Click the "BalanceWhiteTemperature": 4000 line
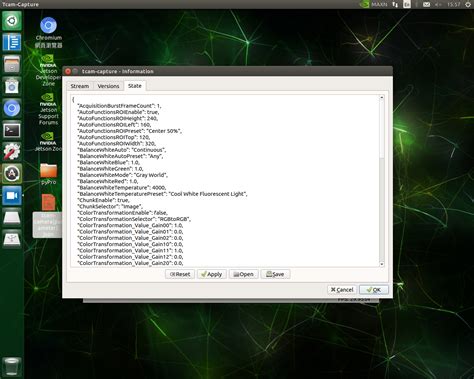474x379 pixels. point(122,188)
